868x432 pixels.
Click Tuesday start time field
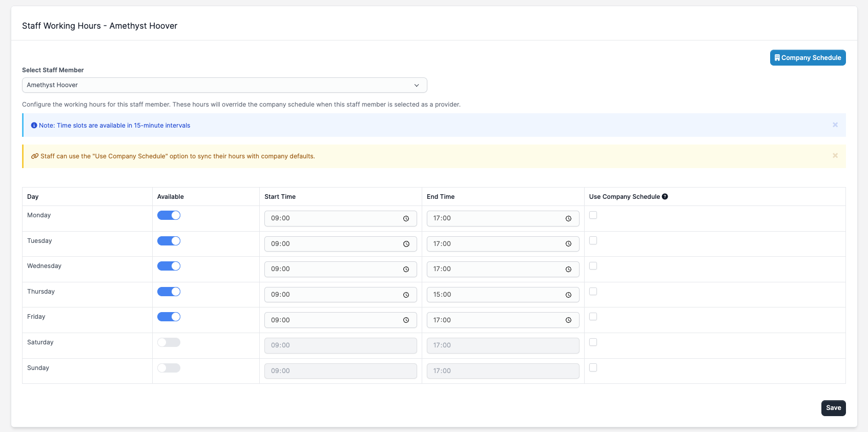click(x=333, y=244)
